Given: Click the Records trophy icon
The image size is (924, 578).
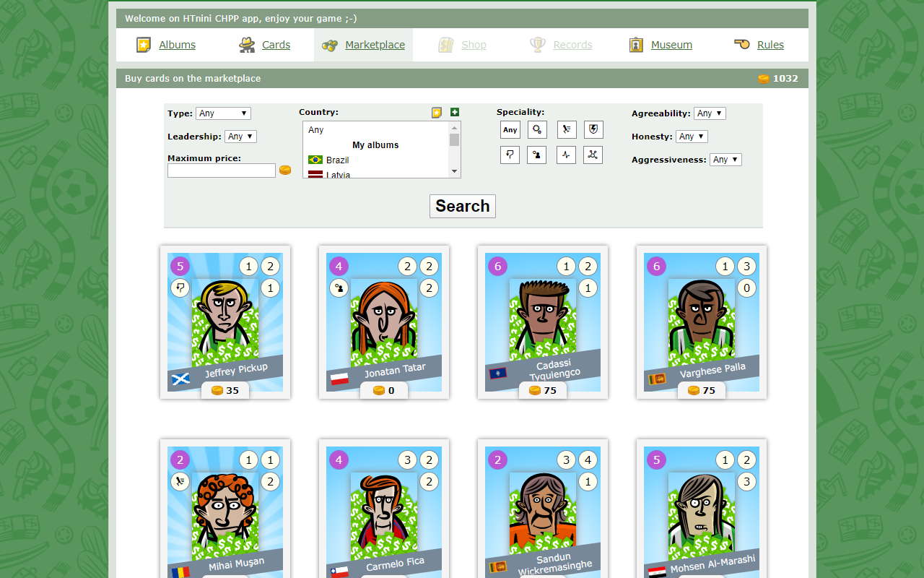Looking at the screenshot, I should pos(538,45).
